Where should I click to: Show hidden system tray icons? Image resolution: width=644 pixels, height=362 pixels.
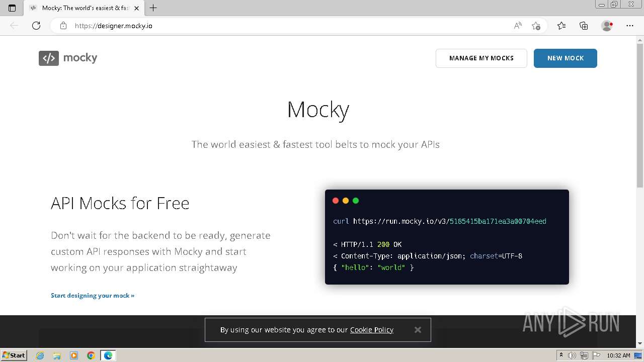click(x=561, y=355)
